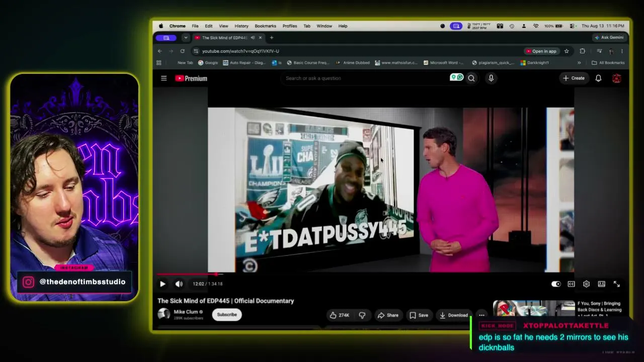Show hidden bookmarks with the chevron
Viewport: 644px width, 362px height.
click(x=579, y=63)
